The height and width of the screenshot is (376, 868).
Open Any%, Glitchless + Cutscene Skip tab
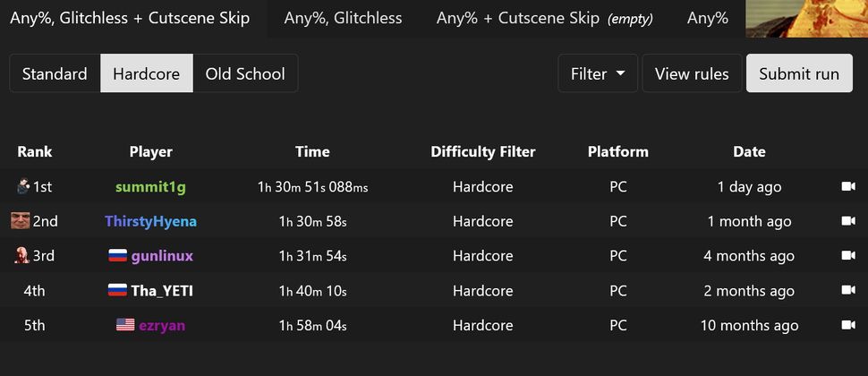[x=130, y=18]
